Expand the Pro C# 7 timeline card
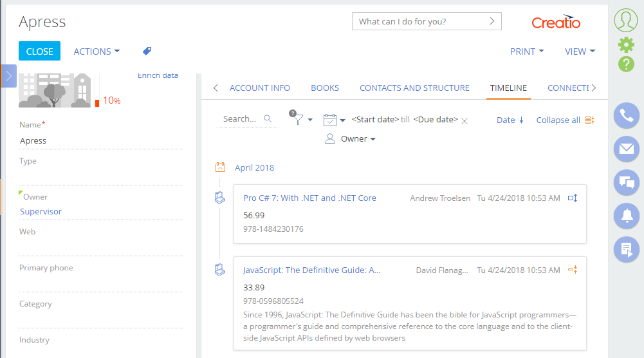 573,198
